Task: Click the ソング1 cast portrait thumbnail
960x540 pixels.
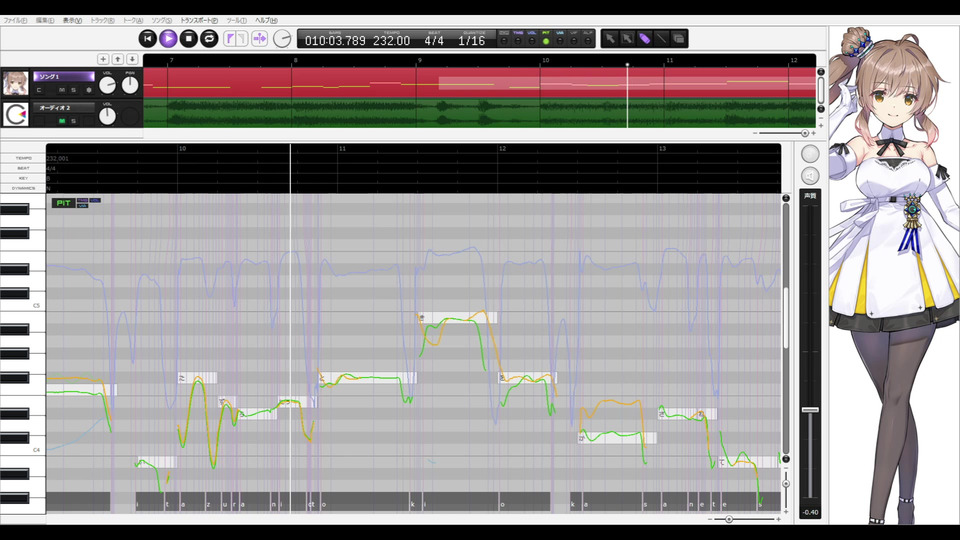Action: tap(15, 83)
